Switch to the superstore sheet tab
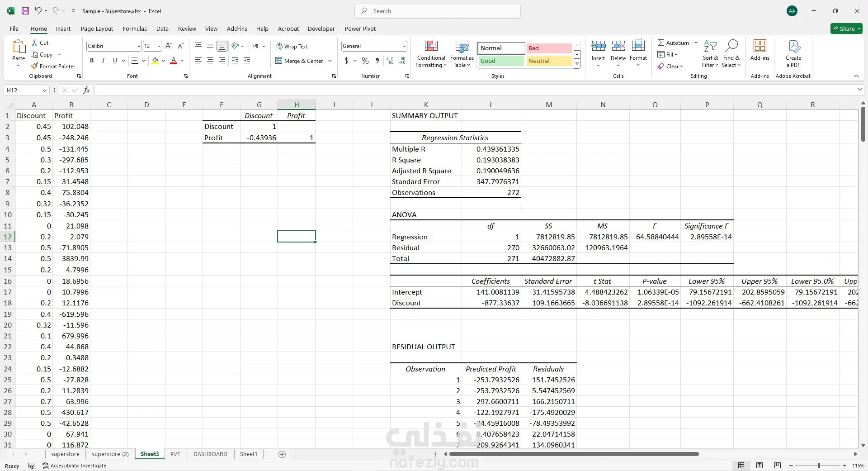The height and width of the screenshot is (471, 868). click(65, 454)
